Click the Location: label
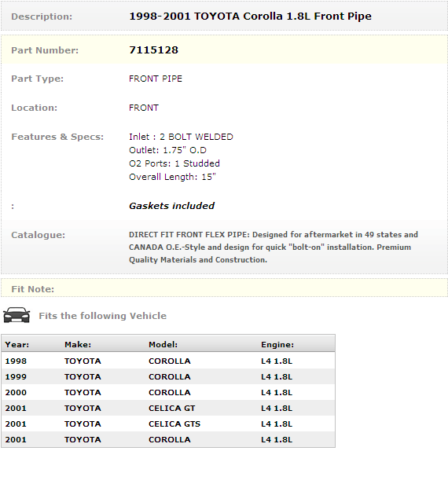Image resolution: width=448 pixels, height=495 pixels. pyautogui.click(x=34, y=108)
